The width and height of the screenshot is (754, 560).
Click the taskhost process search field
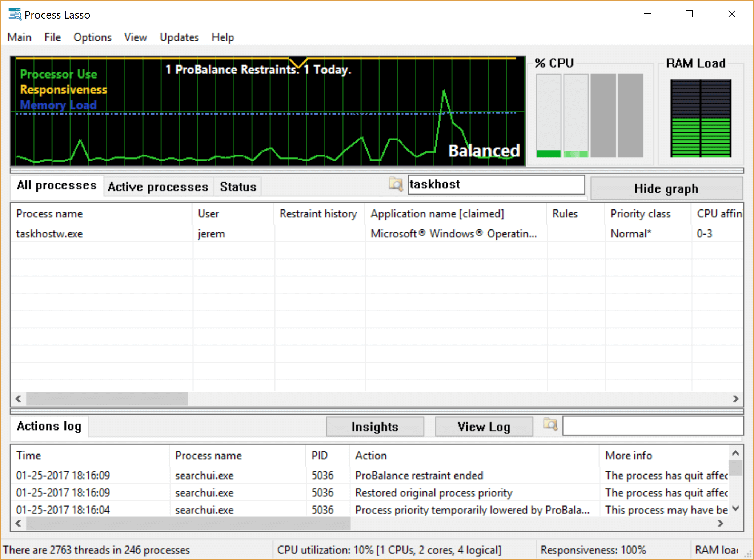496,185
